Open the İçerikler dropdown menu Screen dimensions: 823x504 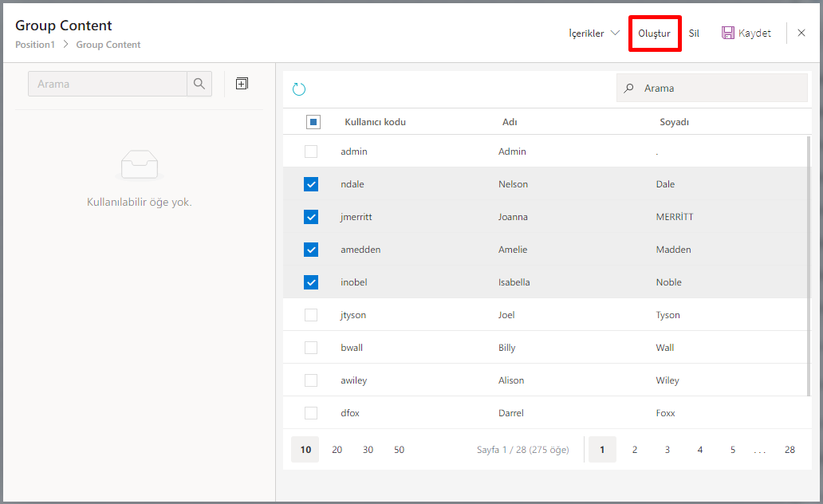[x=594, y=33]
